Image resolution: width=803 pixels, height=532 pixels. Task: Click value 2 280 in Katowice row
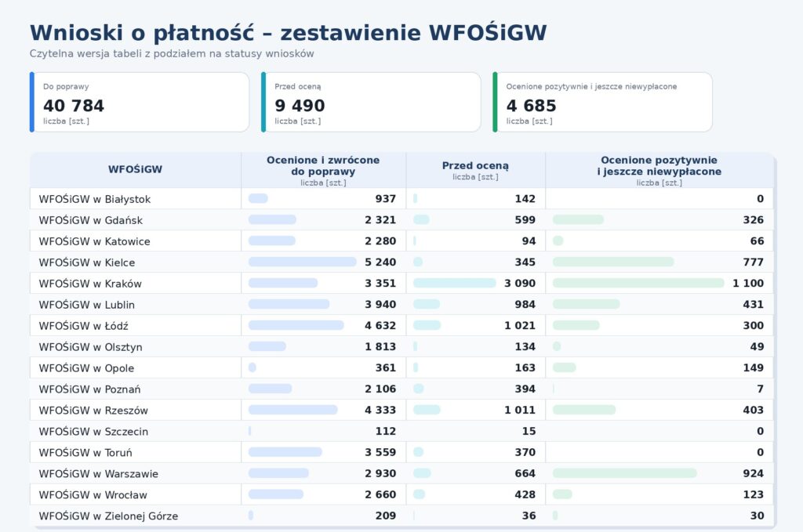380,241
